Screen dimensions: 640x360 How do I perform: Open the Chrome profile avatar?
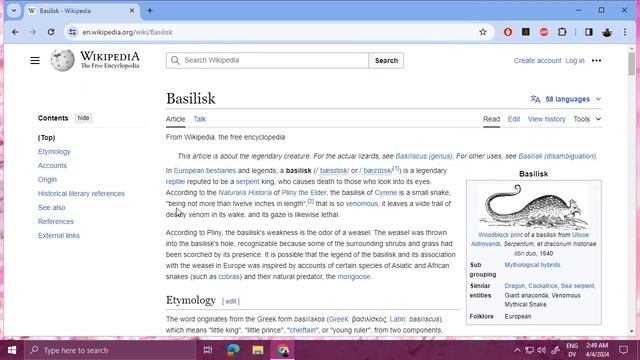point(607,32)
